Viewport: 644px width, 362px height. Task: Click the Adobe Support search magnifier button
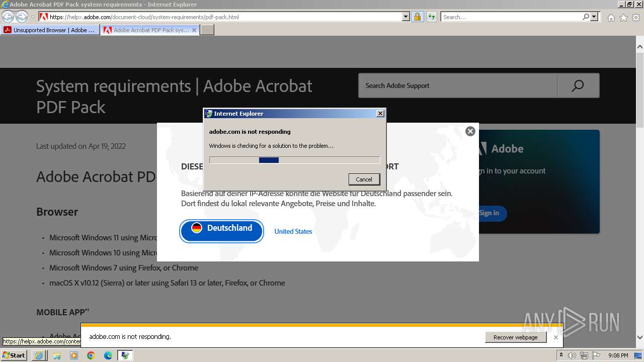(578, 85)
